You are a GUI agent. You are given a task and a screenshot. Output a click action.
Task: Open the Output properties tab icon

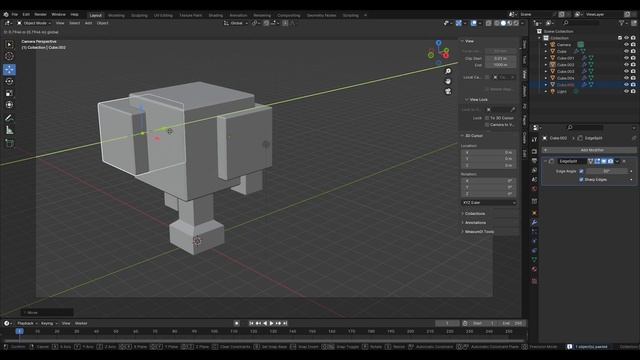534,161
